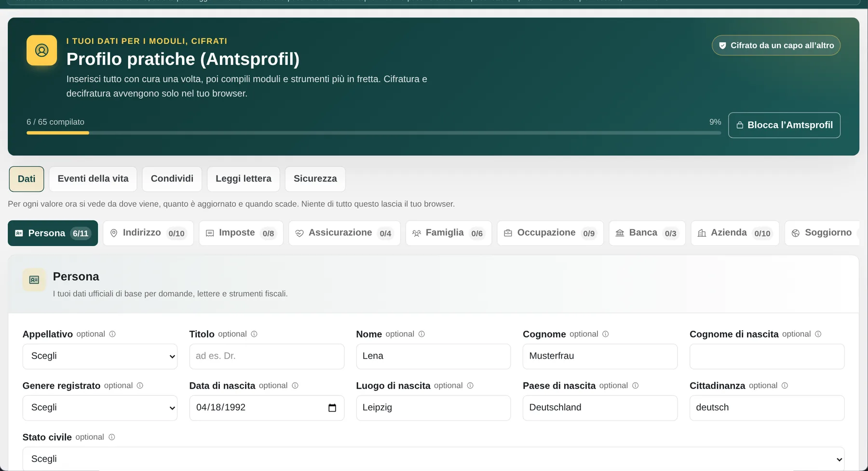Switch to the Eventi della vita tab
868x471 pixels.
pyautogui.click(x=93, y=179)
